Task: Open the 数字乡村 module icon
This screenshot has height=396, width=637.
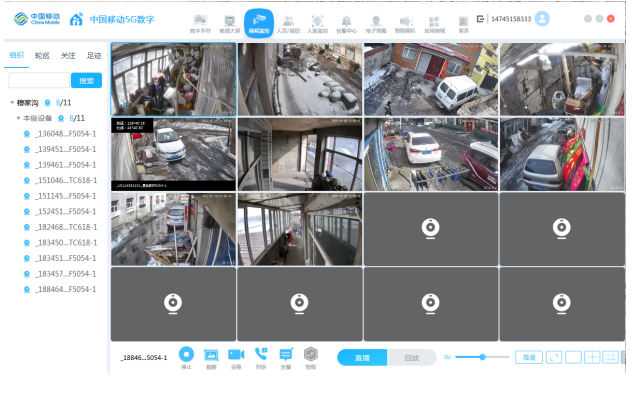Action: point(200,24)
